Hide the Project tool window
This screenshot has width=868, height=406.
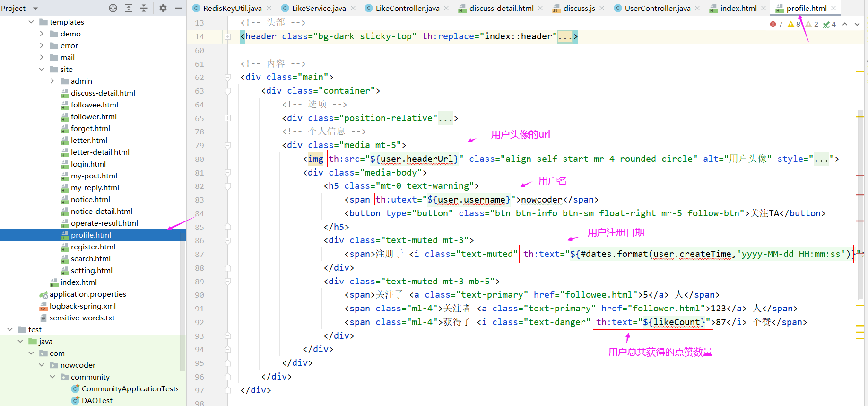click(178, 8)
